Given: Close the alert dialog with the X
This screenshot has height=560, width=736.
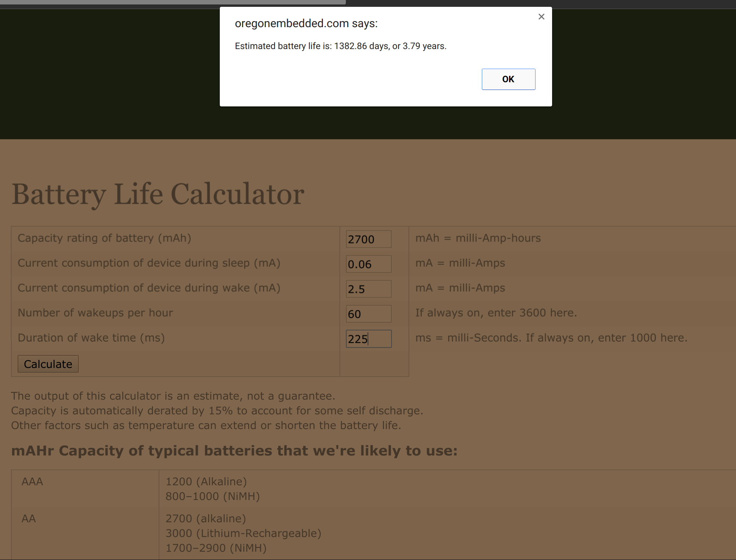Looking at the screenshot, I should [541, 17].
